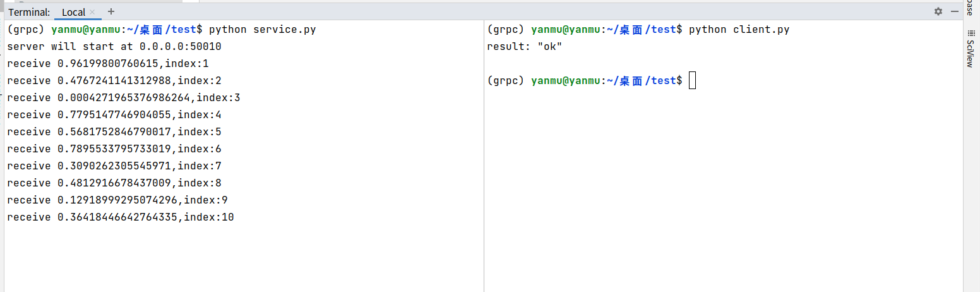The image size is (980, 292).
Task: Open the SciView side panel
Action: point(971,49)
